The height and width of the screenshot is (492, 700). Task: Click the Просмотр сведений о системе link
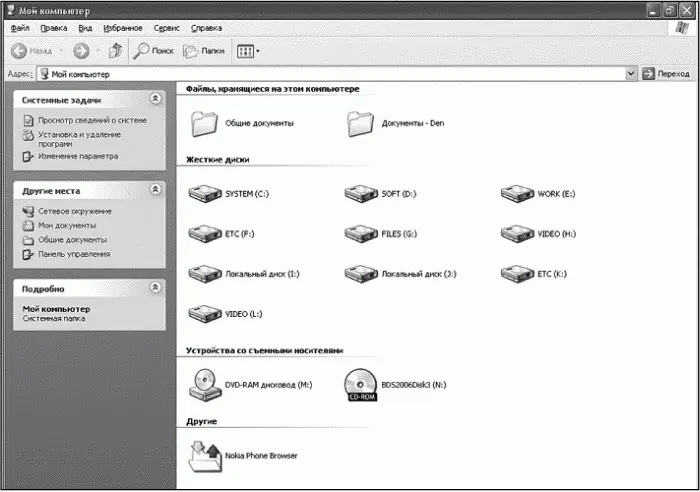tap(92, 120)
